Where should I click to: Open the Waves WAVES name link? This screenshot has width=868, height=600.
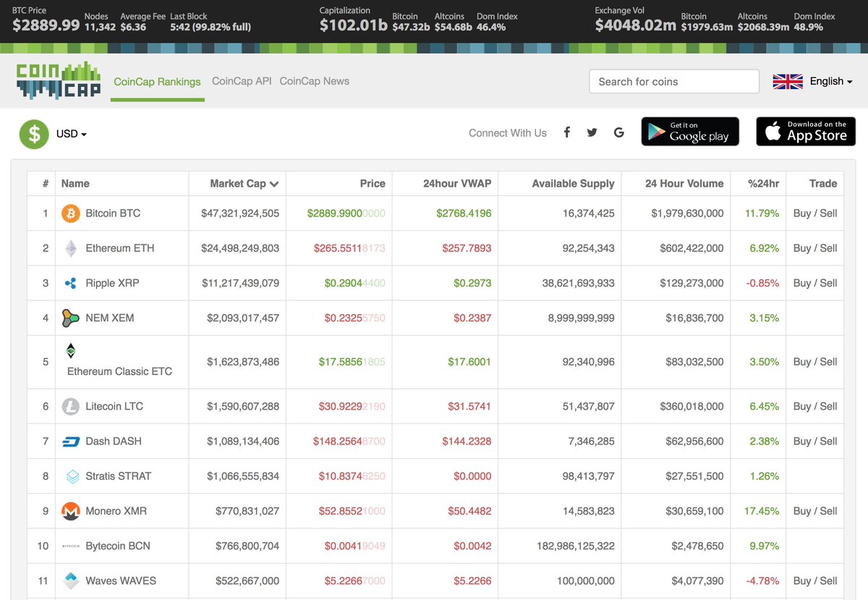click(121, 580)
